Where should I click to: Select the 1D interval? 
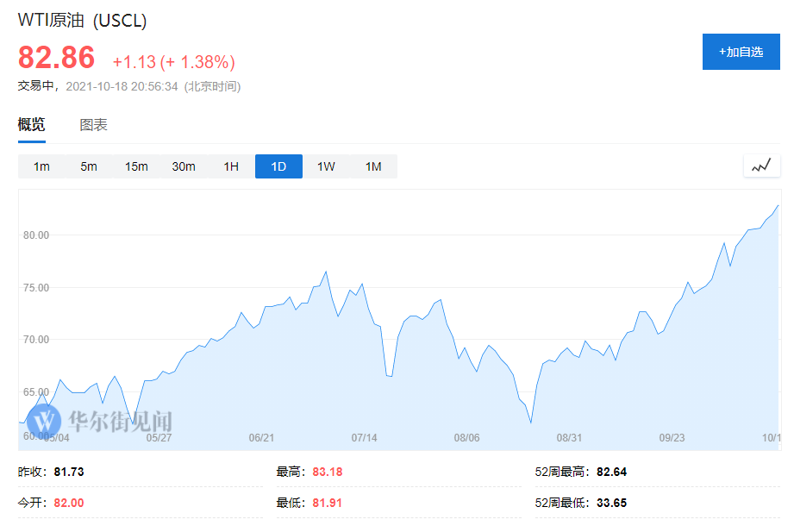[278, 166]
